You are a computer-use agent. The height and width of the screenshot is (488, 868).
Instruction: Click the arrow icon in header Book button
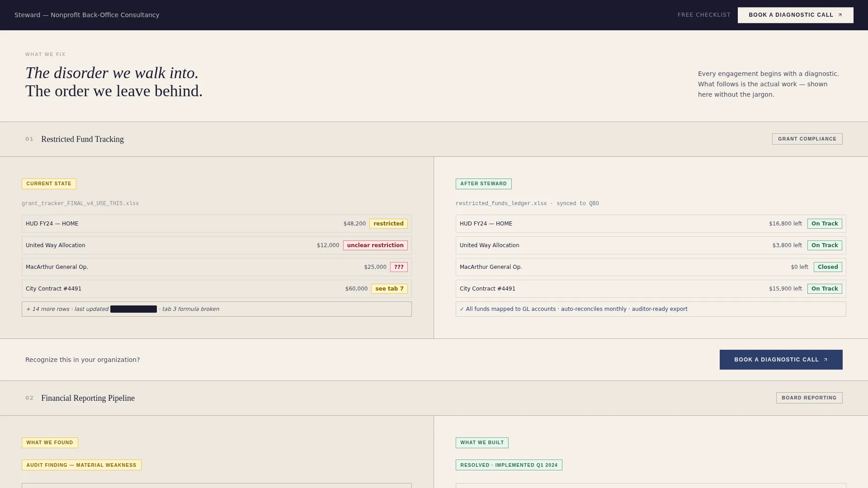[840, 15]
